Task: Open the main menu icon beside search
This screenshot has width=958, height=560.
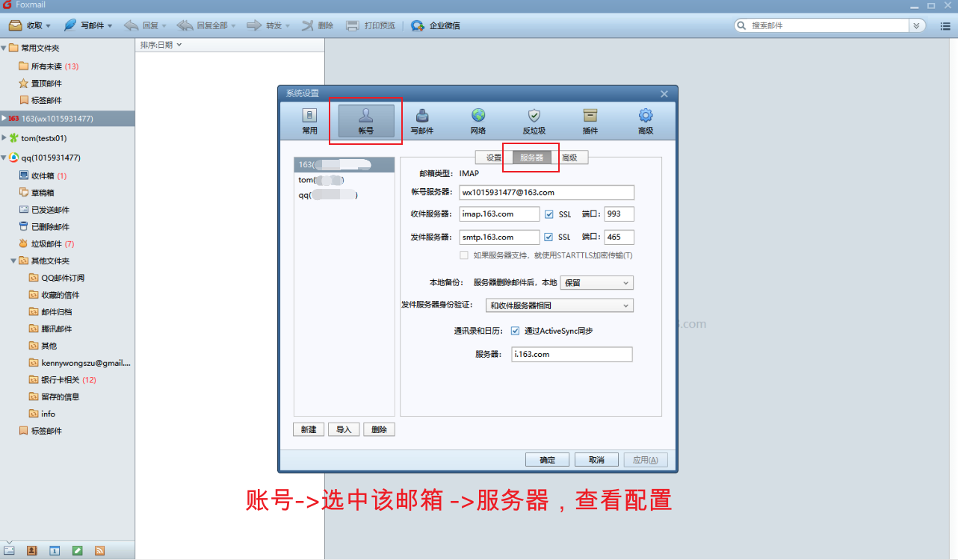Action: [945, 25]
